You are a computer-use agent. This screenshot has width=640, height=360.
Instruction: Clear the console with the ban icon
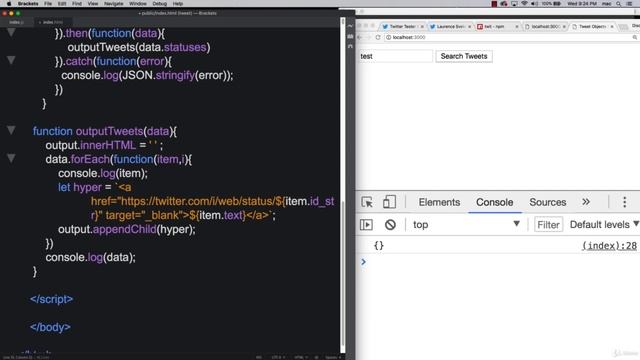point(390,224)
